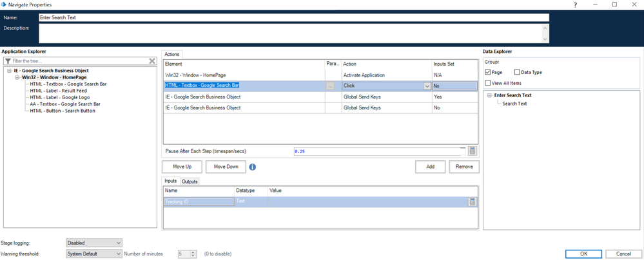Select the Inputs tab
Image resolution: width=644 pixels, height=260 pixels.
171,181
